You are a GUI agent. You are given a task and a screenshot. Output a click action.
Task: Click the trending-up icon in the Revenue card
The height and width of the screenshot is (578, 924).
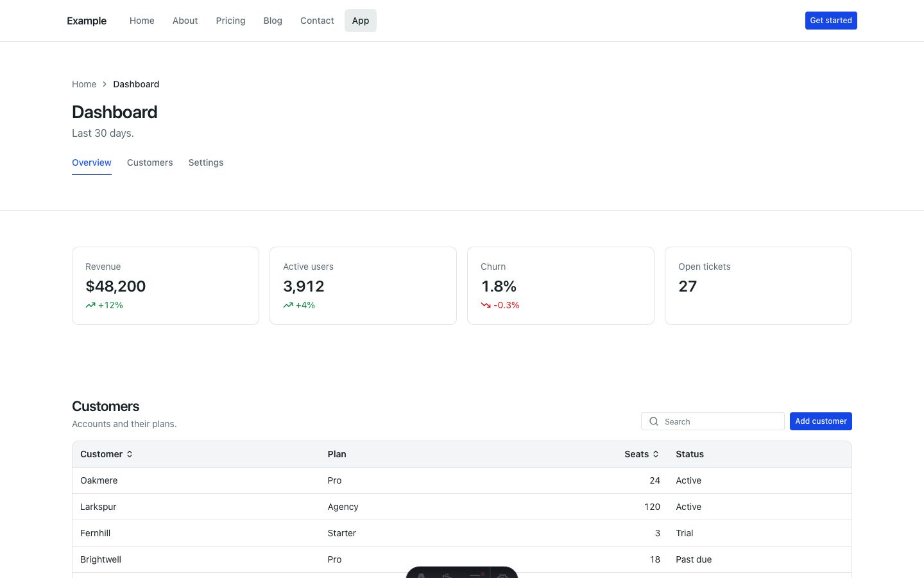click(x=90, y=305)
